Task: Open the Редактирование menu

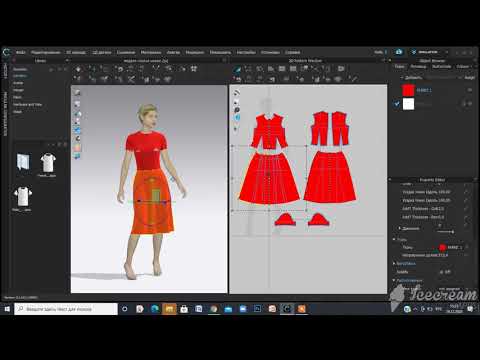Action: pos(46,52)
